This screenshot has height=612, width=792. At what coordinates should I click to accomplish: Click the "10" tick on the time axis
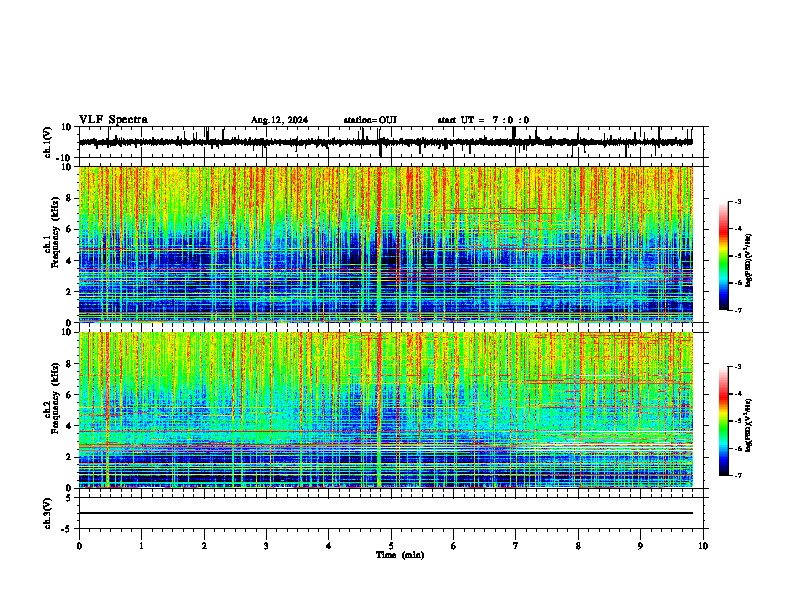703,546
